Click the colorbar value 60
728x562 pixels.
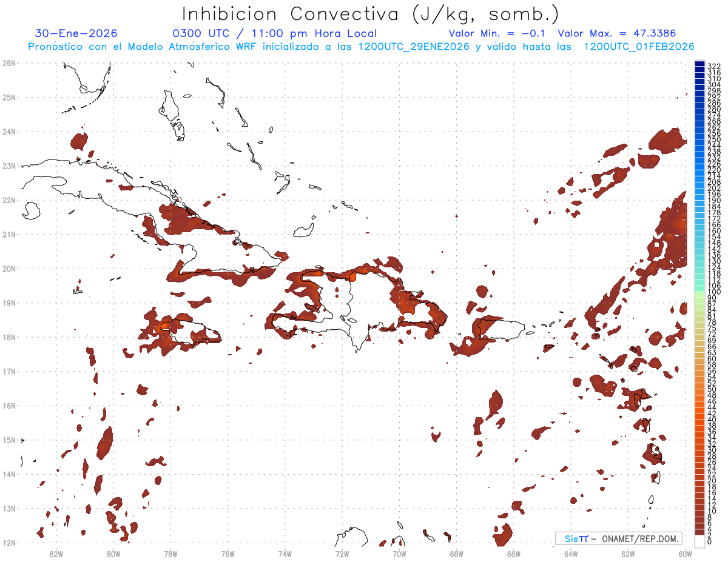(x=712, y=359)
